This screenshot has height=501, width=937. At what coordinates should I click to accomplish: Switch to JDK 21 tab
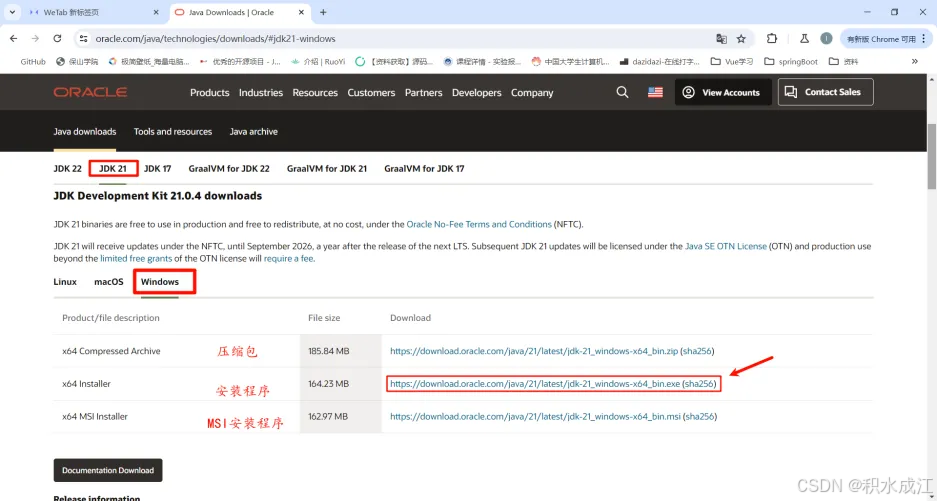pos(113,169)
